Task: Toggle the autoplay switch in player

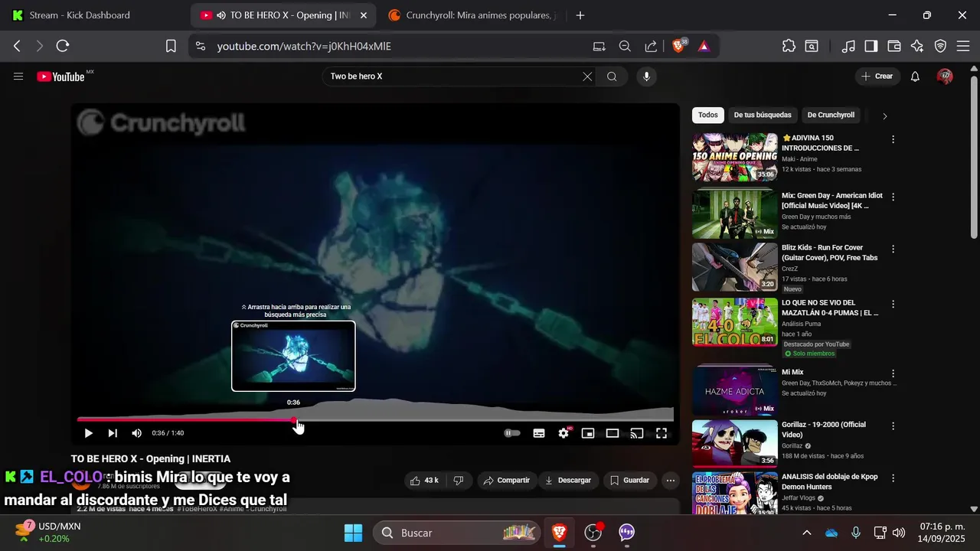Action: [x=512, y=433]
